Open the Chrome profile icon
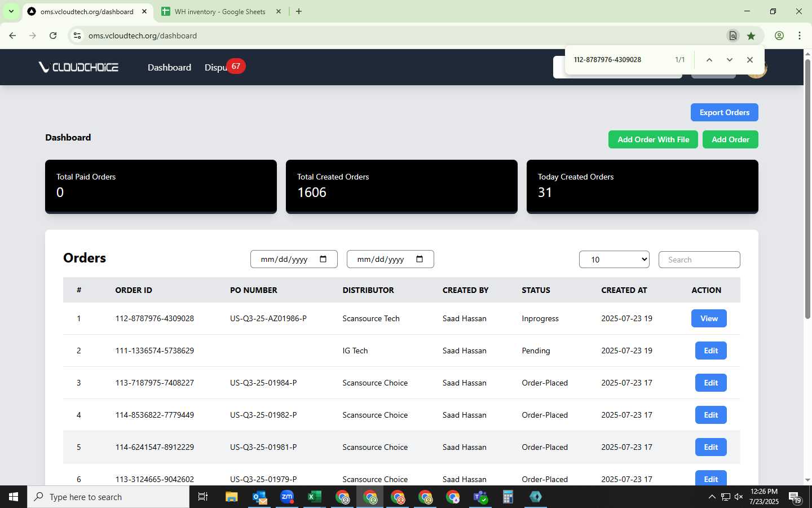This screenshot has height=508, width=812. (779, 36)
